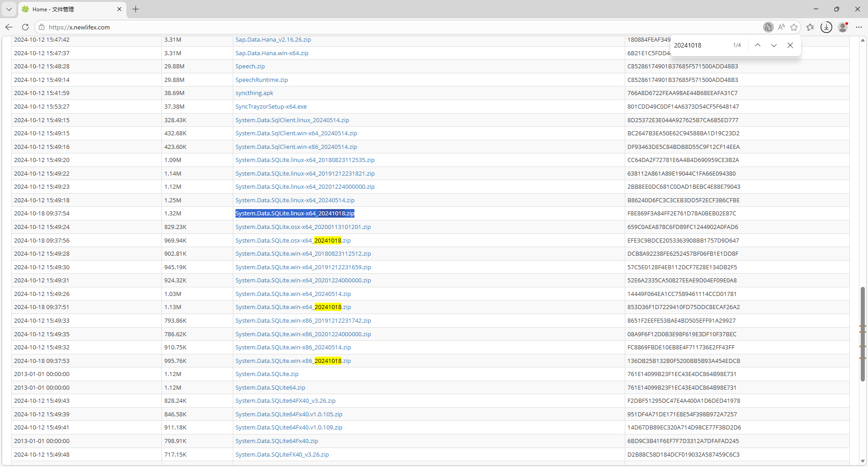Image resolution: width=868 pixels, height=467 pixels.
Task: Open the Settings and more menu
Action: click(x=859, y=27)
